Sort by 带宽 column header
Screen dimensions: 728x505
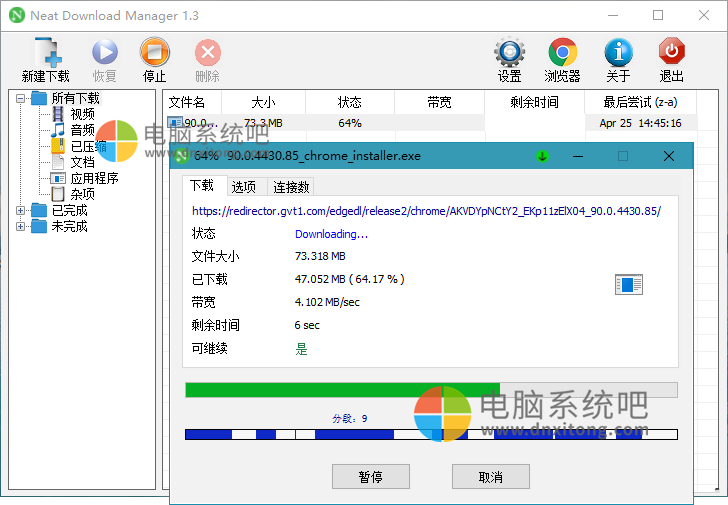pos(439,102)
